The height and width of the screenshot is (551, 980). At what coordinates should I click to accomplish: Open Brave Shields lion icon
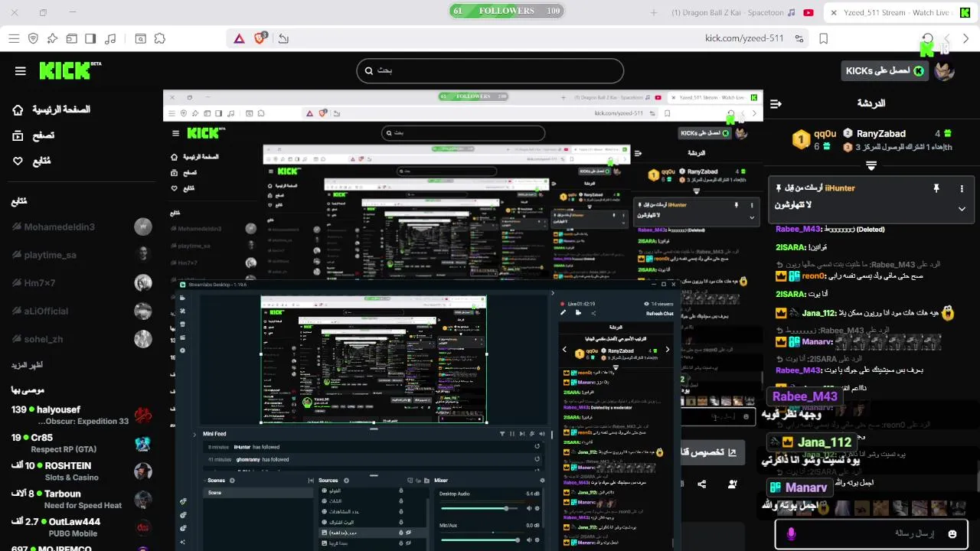coord(260,38)
